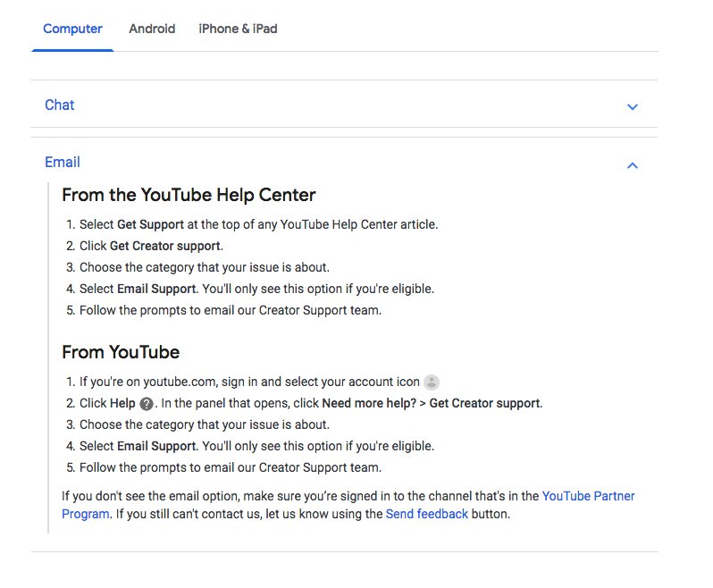Click the 'Click Get Creator support.' step under Help Center
The width and height of the screenshot is (713, 588).
(151, 246)
